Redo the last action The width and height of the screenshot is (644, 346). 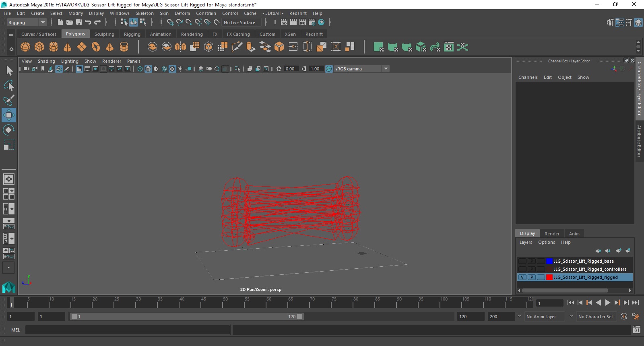point(97,23)
